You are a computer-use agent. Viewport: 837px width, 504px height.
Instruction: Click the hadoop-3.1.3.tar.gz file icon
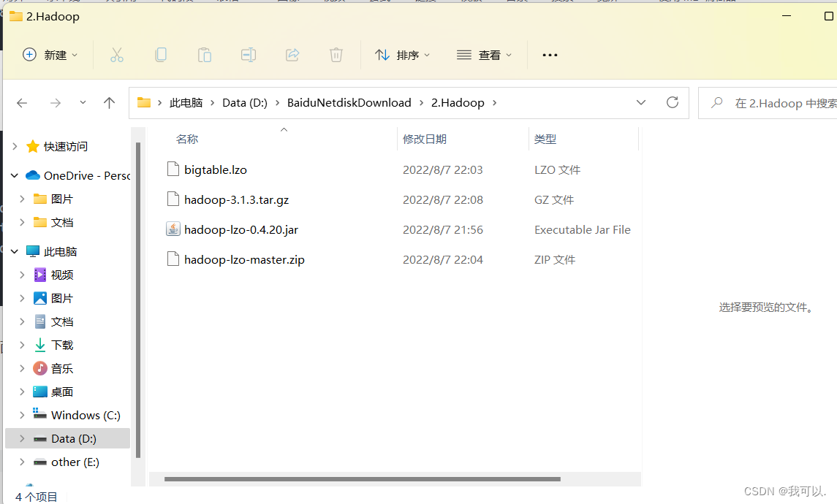click(x=173, y=199)
